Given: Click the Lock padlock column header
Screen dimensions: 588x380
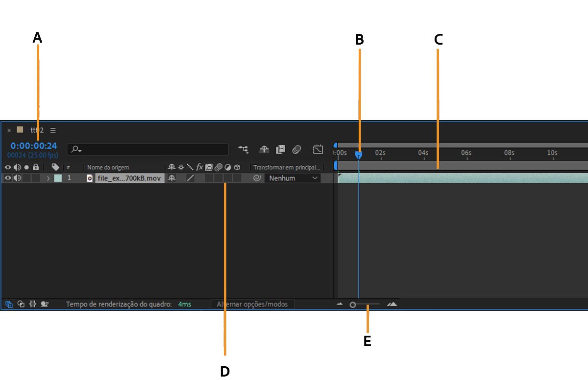Looking at the screenshot, I should tap(36, 167).
